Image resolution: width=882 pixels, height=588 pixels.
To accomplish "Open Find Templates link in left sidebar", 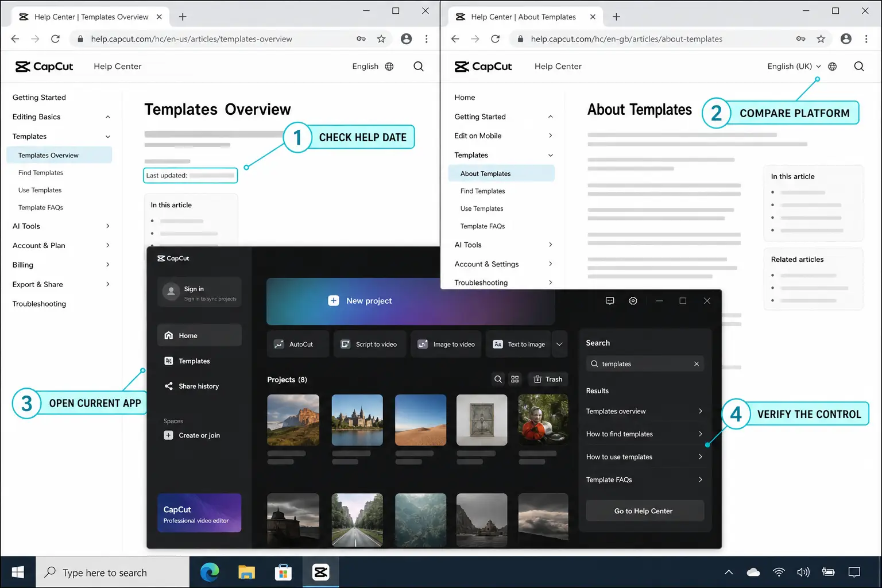I will pos(41,173).
